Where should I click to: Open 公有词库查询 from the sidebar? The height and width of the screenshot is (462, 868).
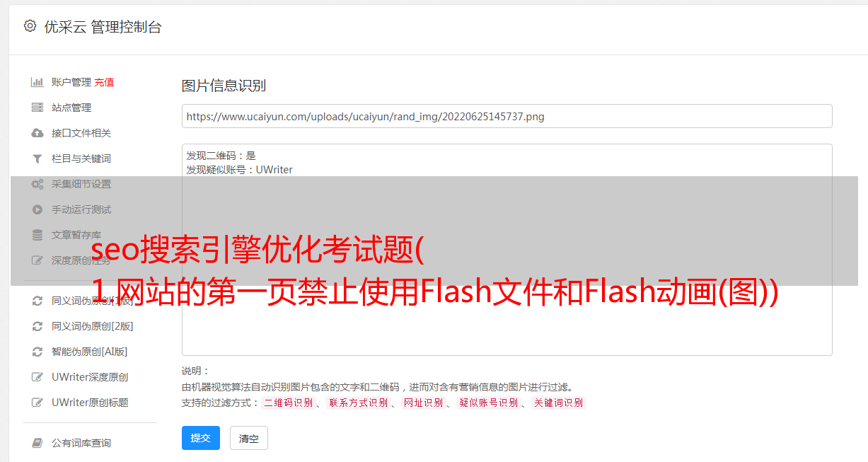(x=81, y=443)
